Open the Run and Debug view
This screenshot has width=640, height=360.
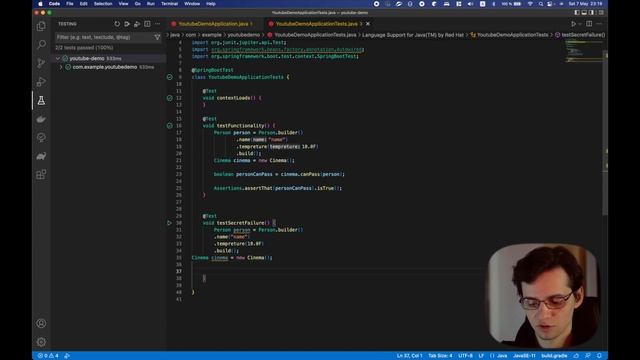41,82
